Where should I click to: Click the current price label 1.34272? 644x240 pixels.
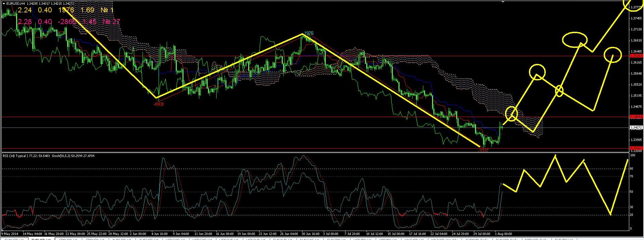[636, 128]
